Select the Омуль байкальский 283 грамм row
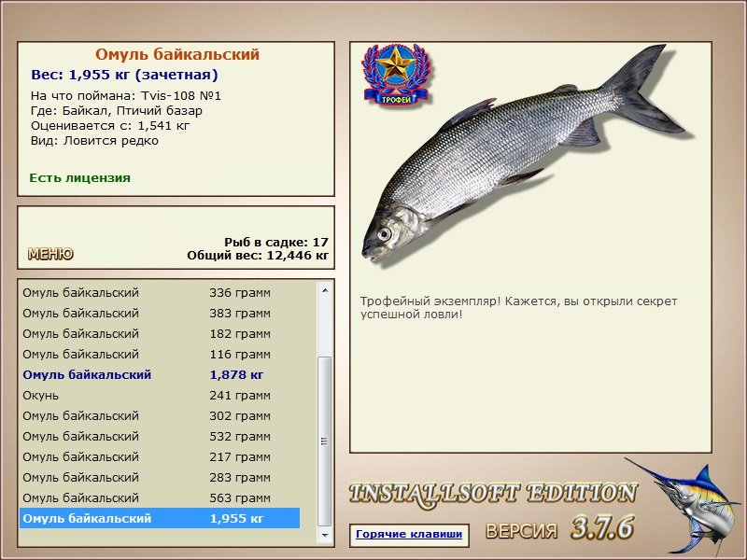 pos(160,477)
